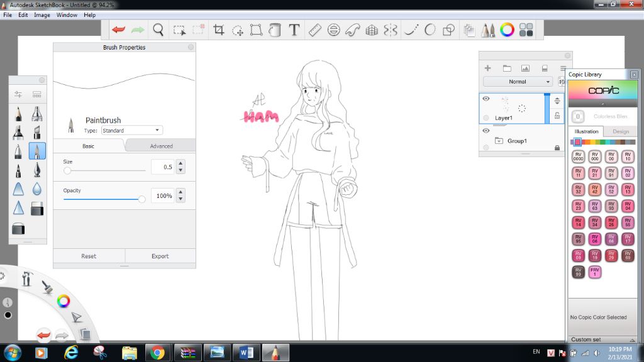Open Google Chrome from taskbar
The width and height of the screenshot is (644, 362).
coord(157,353)
